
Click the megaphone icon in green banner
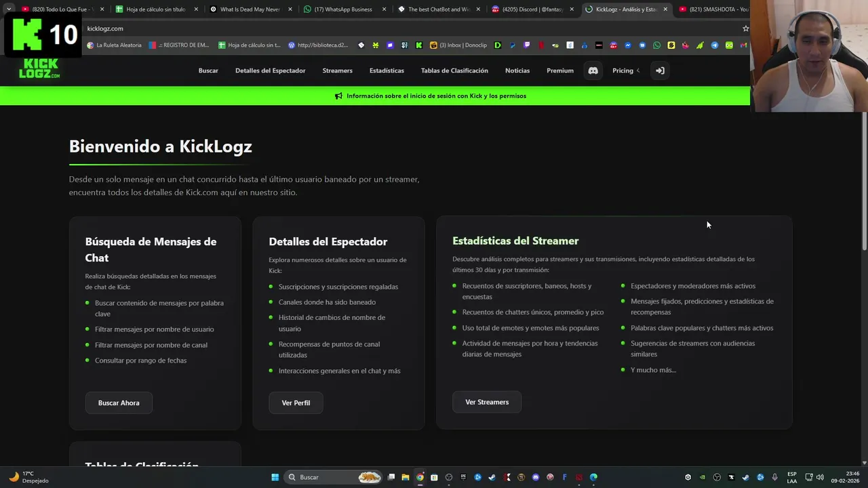point(338,96)
